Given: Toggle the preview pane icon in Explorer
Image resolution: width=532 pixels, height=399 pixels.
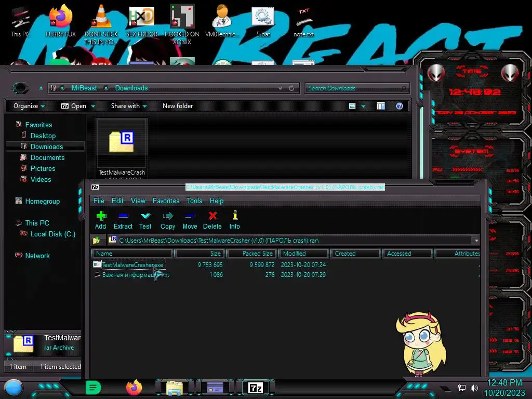Looking at the screenshot, I should click(x=381, y=106).
